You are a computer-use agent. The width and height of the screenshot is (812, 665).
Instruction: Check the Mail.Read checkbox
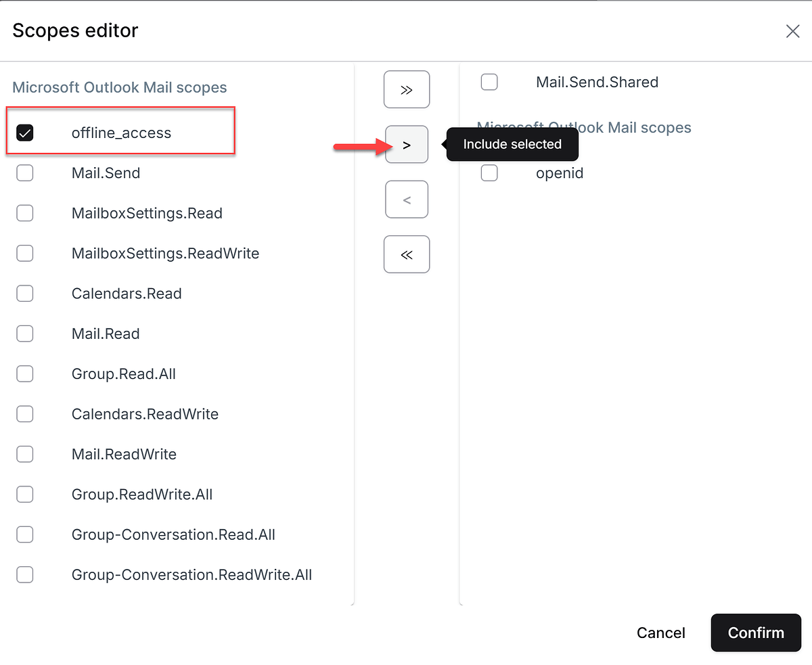[x=25, y=334]
